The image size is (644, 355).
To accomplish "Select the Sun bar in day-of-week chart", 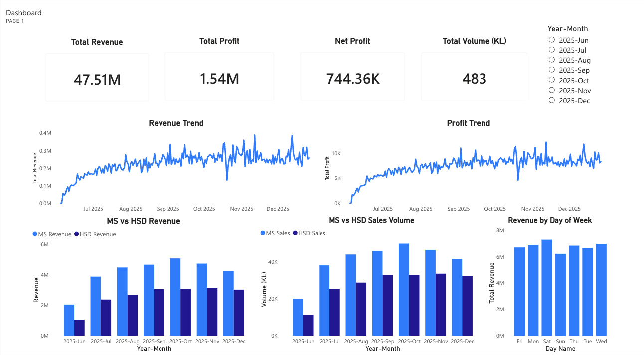I will coord(560,295).
